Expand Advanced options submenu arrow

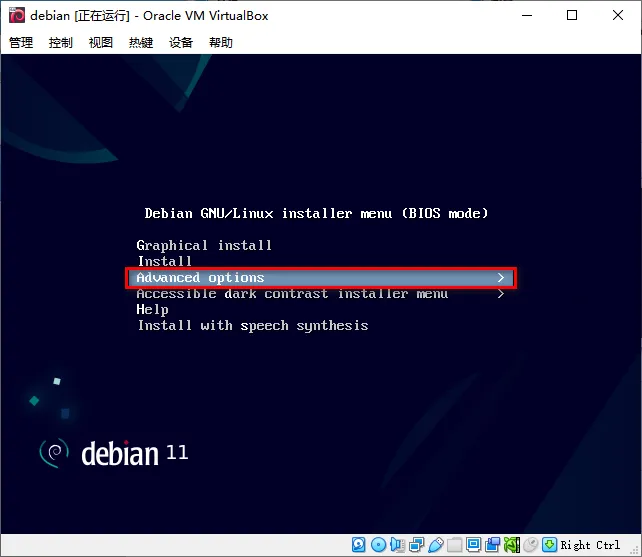pos(500,278)
